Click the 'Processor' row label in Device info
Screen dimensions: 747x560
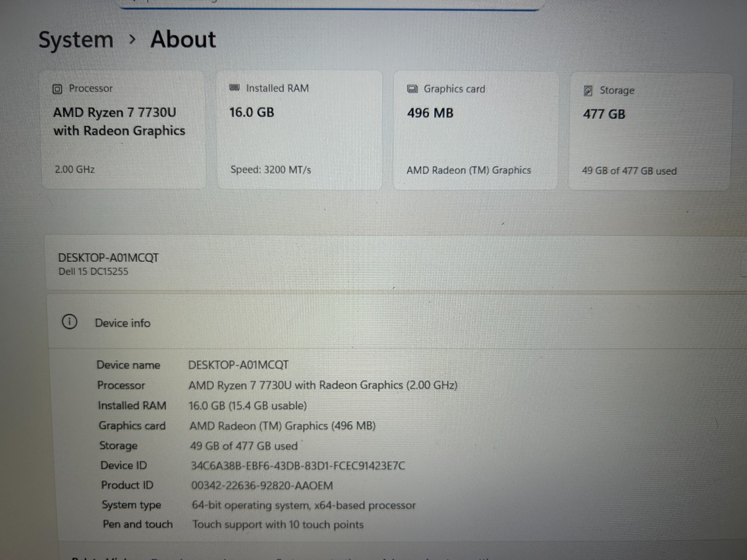click(121, 385)
